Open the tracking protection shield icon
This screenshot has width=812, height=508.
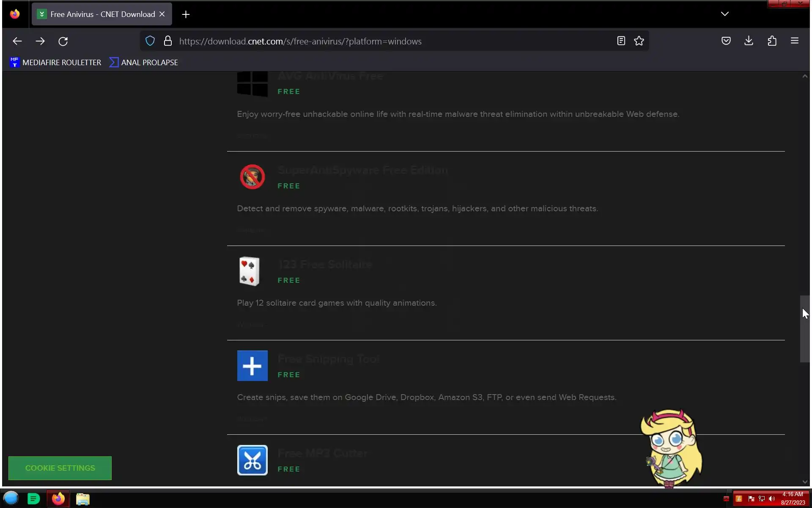point(150,41)
